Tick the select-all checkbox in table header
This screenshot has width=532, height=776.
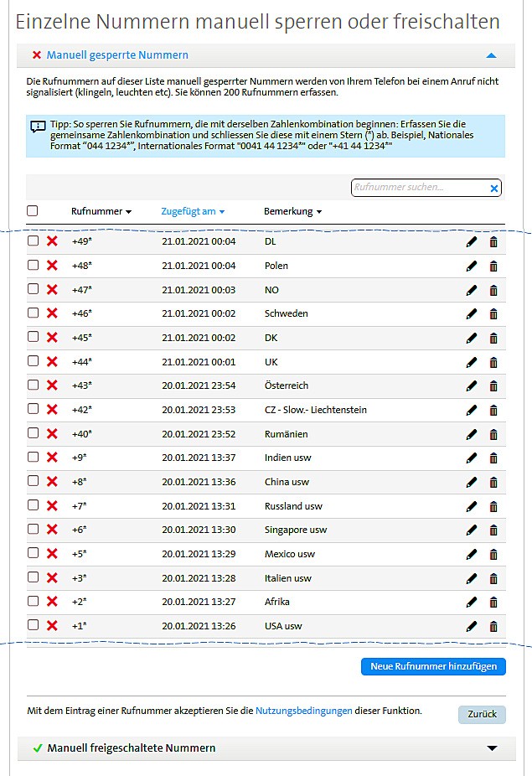click(x=33, y=211)
